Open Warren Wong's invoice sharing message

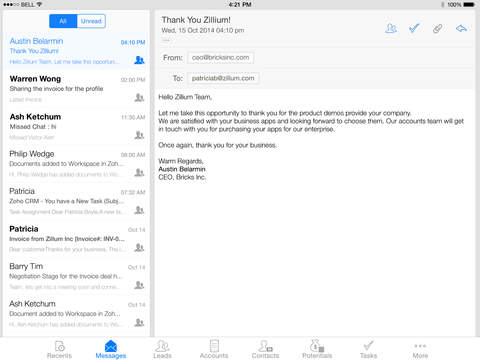click(x=76, y=88)
